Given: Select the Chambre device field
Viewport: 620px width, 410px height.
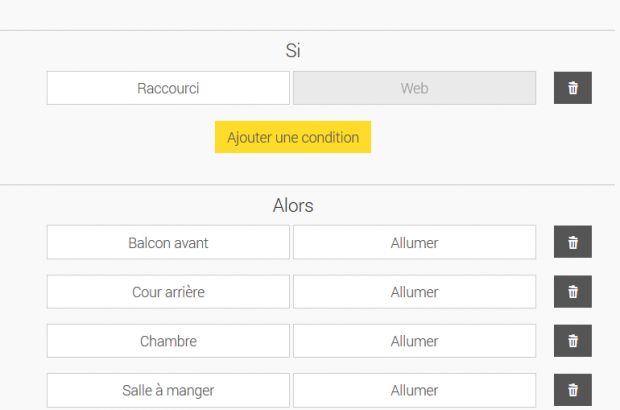Looking at the screenshot, I should click(x=168, y=341).
